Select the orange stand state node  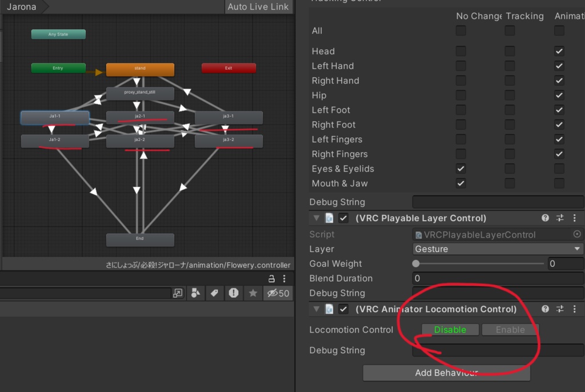point(140,70)
